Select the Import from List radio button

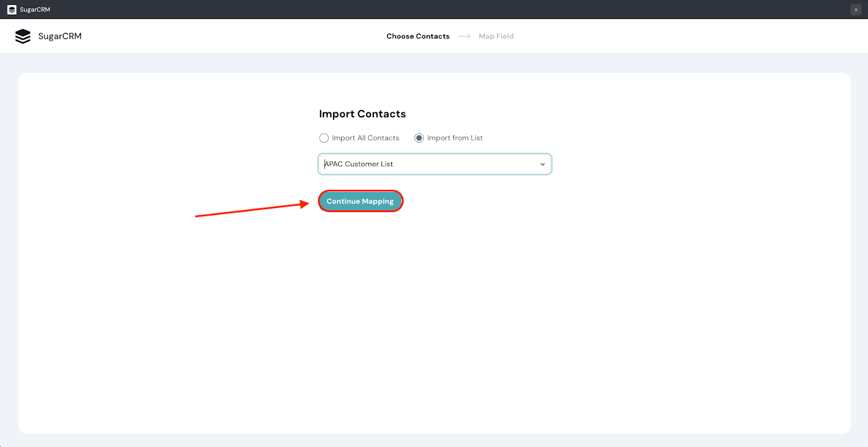pyautogui.click(x=419, y=138)
